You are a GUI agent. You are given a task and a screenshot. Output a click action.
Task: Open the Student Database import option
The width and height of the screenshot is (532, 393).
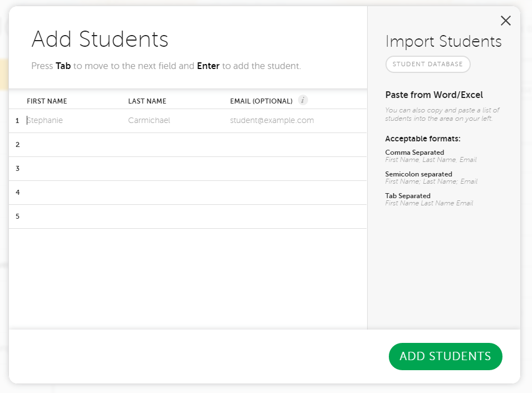427,65
